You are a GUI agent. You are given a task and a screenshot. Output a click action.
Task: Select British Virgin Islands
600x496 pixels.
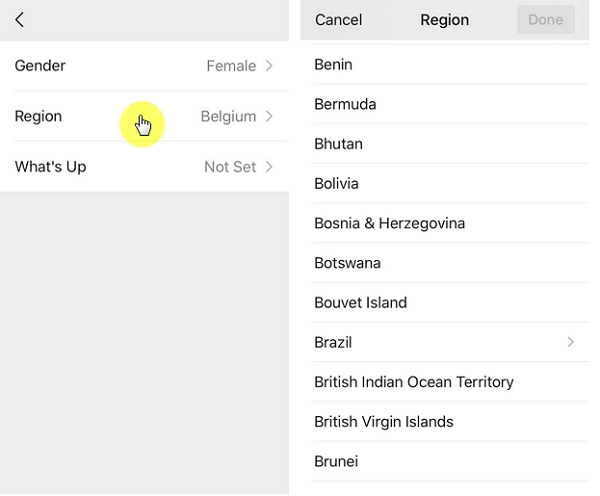coord(383,422)
